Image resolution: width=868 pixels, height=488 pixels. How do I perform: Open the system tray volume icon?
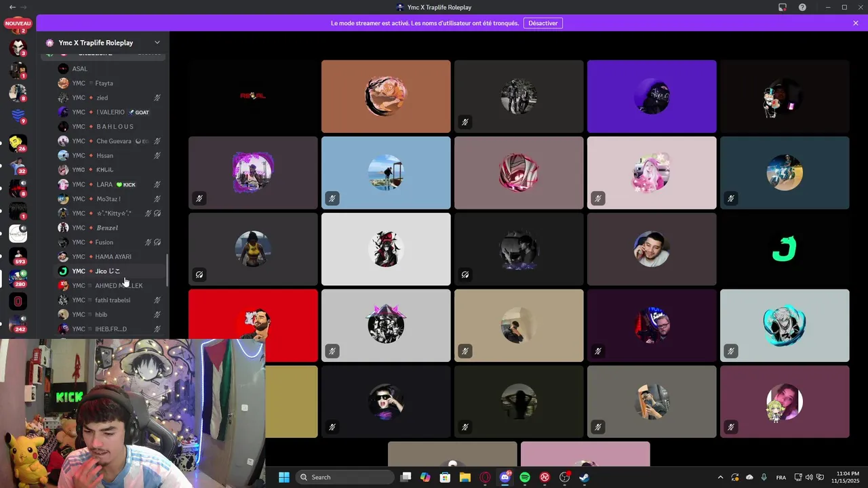click(x=809, y=477)
